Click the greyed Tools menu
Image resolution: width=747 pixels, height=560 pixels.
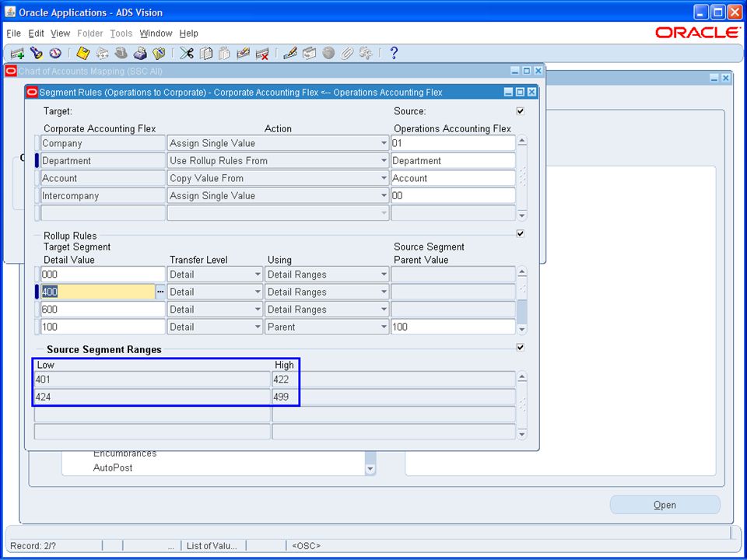[x=121, y=33]
